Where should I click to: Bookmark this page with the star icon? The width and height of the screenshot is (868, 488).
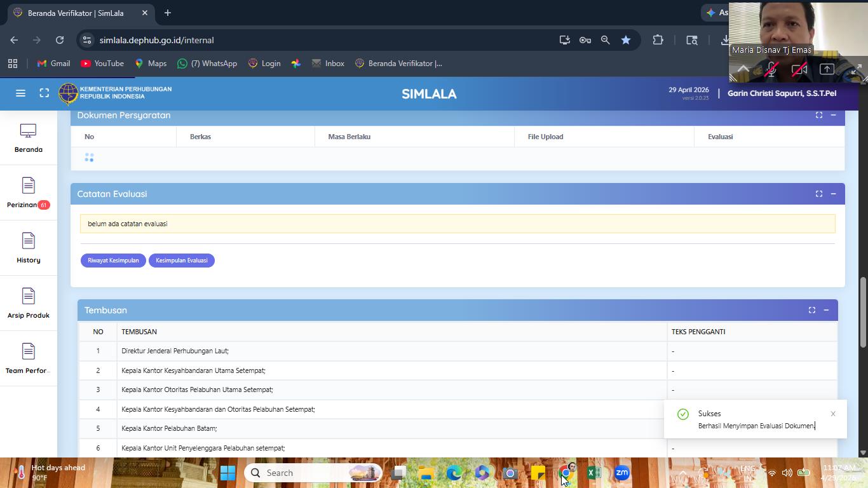(x=626, y=40)
